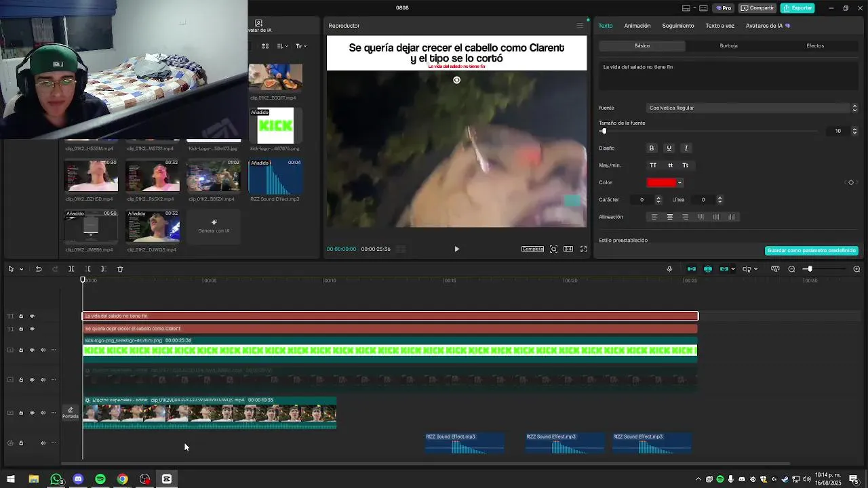Set text to all uppercase (TT)
868x488 pixels.
(x=653, y=165)
